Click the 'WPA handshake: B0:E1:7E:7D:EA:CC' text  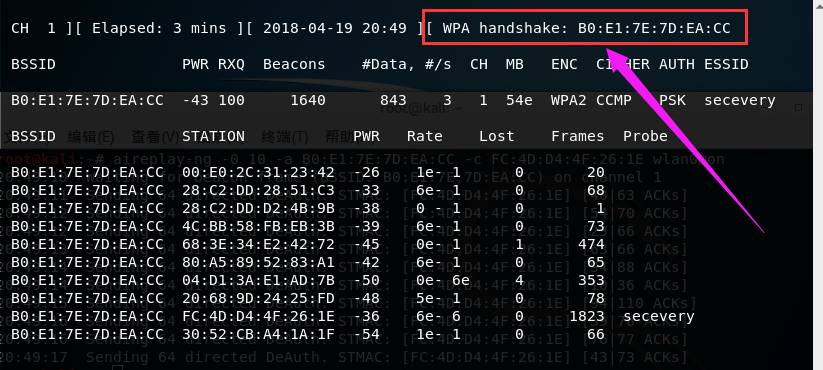pyautogui.click(x=586, y=28)
